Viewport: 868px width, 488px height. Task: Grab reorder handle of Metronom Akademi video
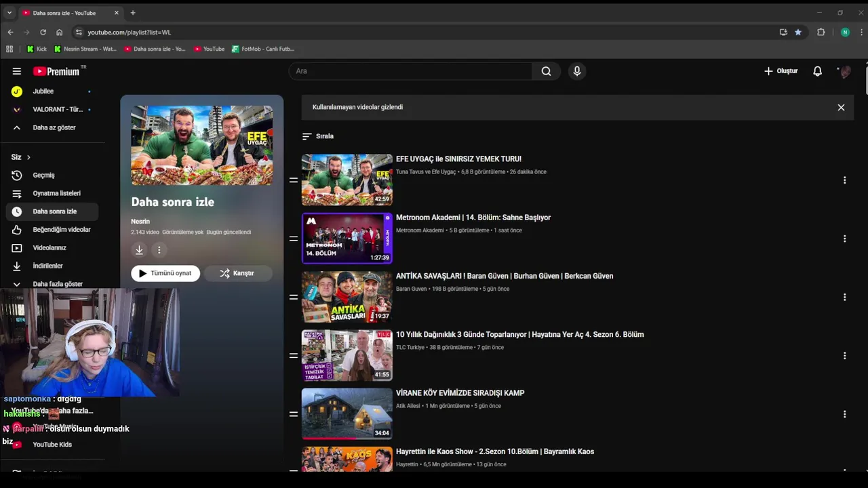294,239
